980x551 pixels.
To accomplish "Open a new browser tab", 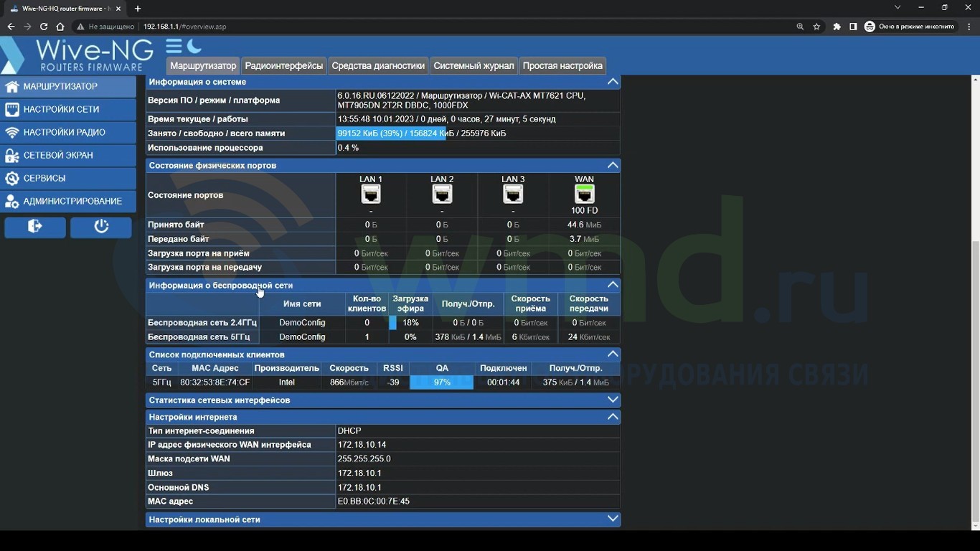I will click(138, 9).
